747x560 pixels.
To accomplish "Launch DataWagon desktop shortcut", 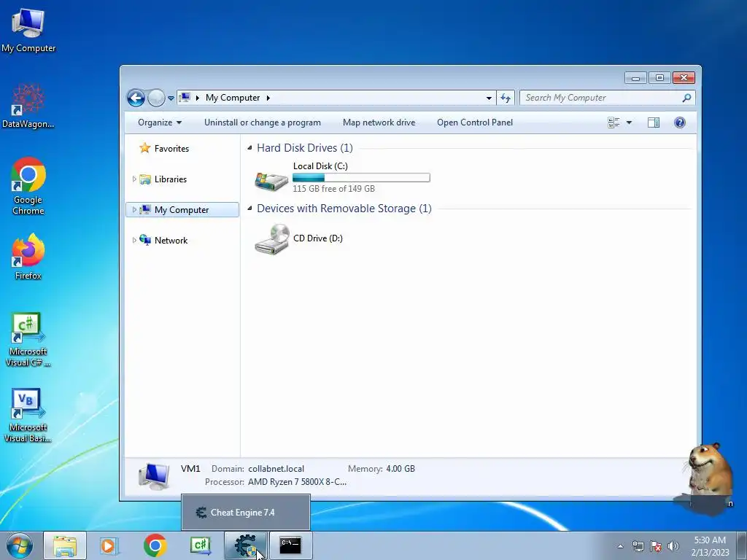I will click(x=28, y=106).
